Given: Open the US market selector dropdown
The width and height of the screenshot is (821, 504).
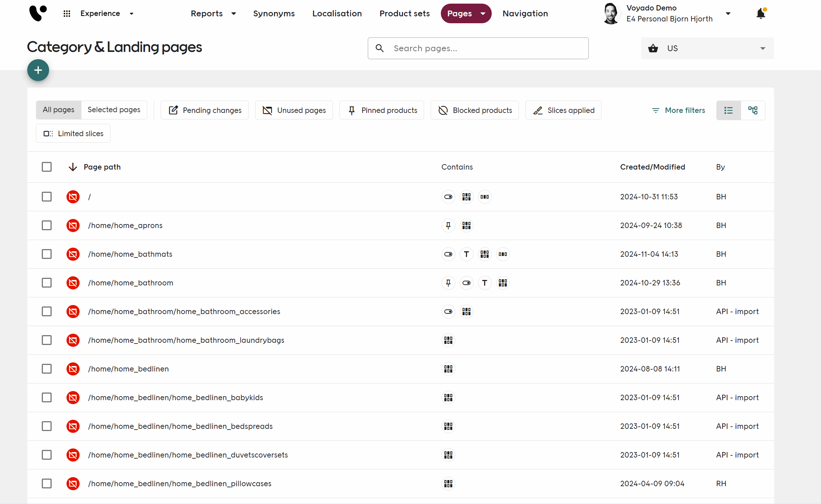Looking at the screenshot, I should (707, 48).
